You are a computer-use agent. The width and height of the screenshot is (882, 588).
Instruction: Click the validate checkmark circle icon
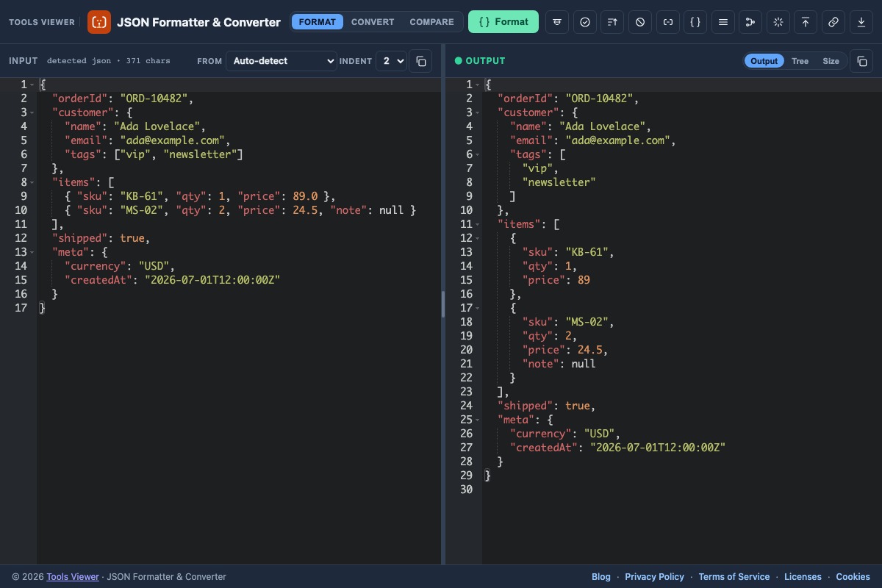click(x=585, y=22)
